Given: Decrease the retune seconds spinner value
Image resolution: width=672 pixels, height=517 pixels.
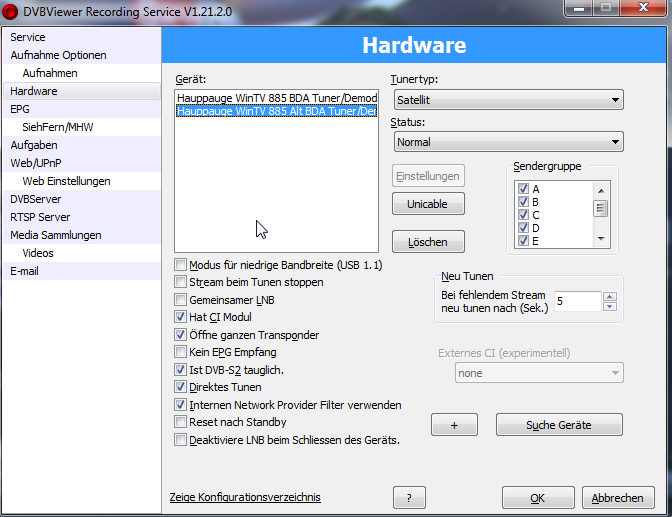Looking at the screenshot, I should [610, 306].
